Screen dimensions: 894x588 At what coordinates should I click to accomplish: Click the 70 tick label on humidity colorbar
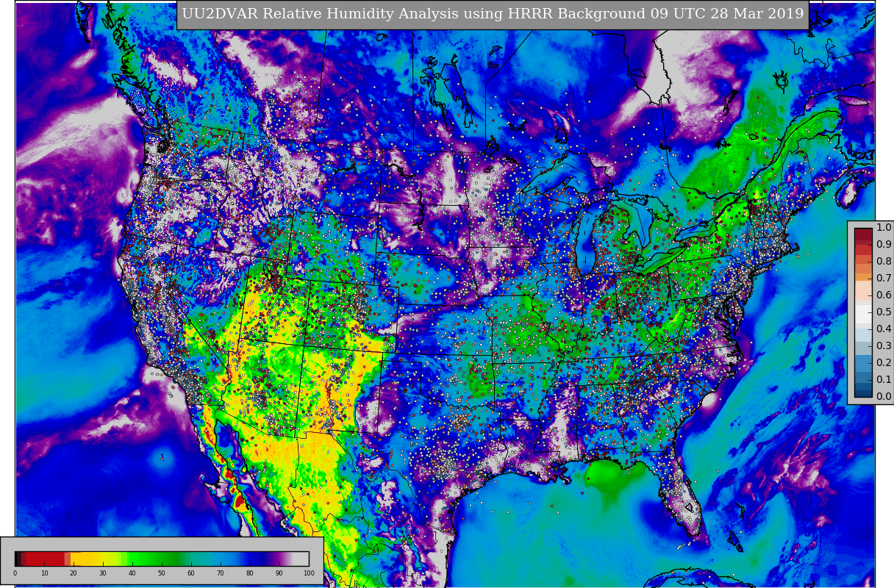(221, 573)
